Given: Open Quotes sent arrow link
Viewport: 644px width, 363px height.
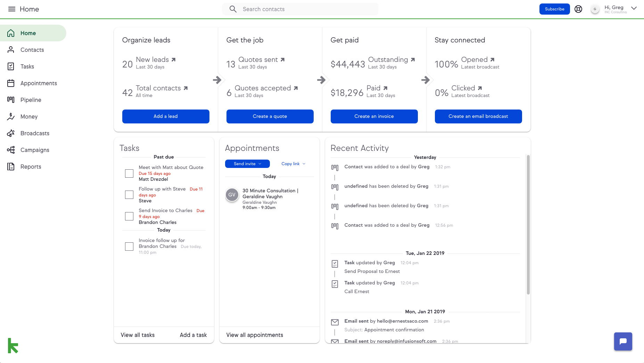Looking at the screenshot, I should coord(282,60).
